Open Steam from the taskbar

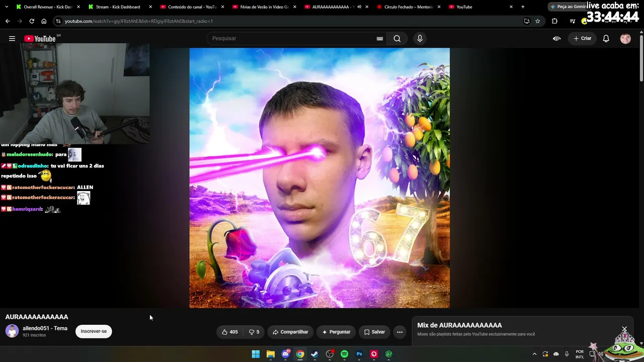coord(315,354)
